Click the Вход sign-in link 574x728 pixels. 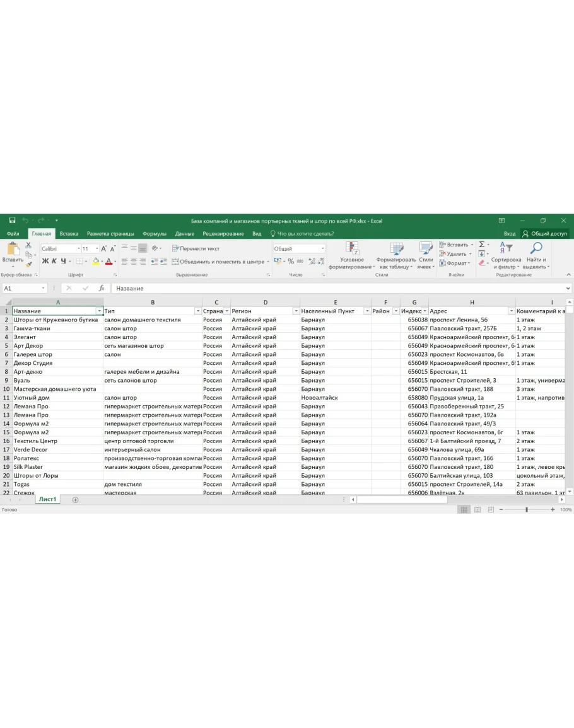510,234
